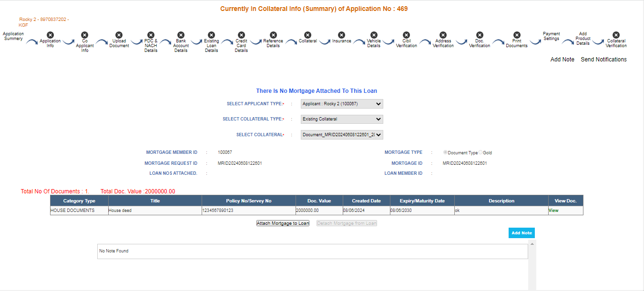This screenshot has width=644, height=291.
Task: Open the Payment Settings step
Action: [552, 36]
